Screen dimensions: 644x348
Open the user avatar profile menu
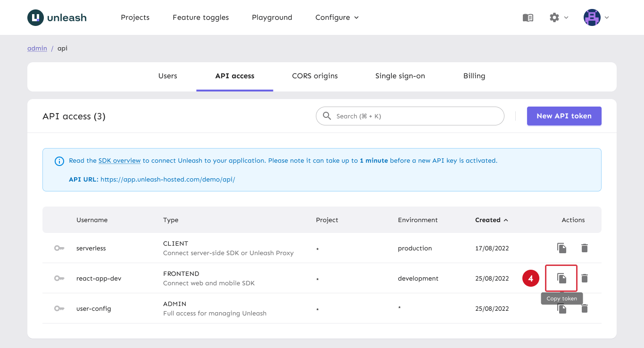point(596,17)
